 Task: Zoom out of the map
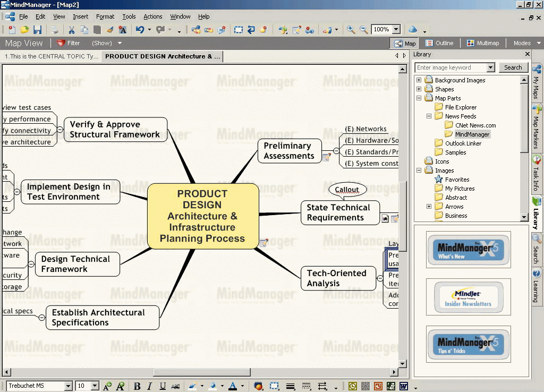(363, 30)
